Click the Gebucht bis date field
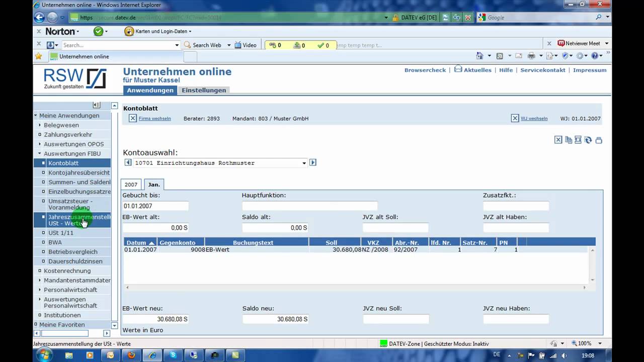Screen dimensions: 644x362 point(155,206)
